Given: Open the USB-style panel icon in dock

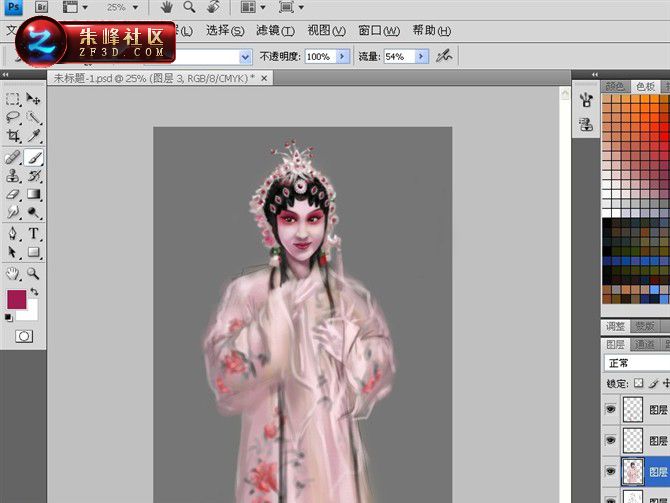Looking at the screenshot, I should [586, 100].
